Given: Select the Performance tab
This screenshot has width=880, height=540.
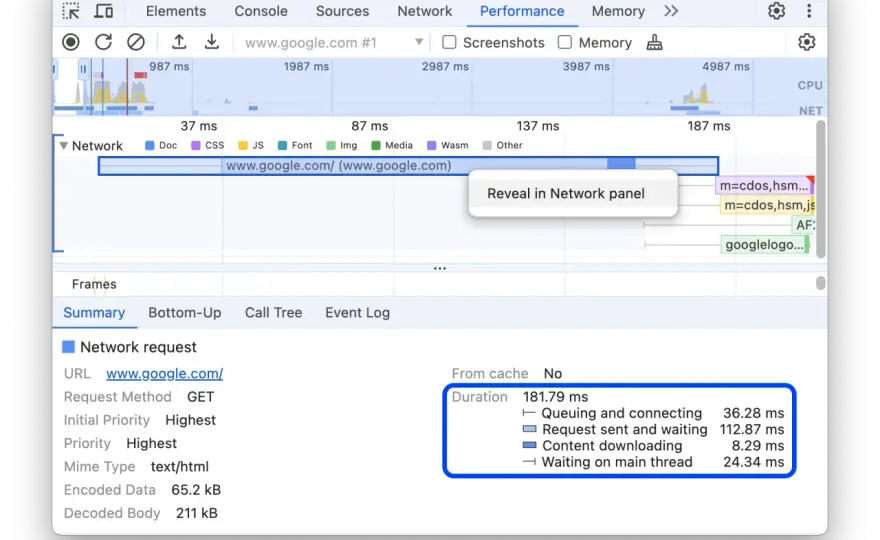Looking at the screenshot, I should tap(522, 11).
